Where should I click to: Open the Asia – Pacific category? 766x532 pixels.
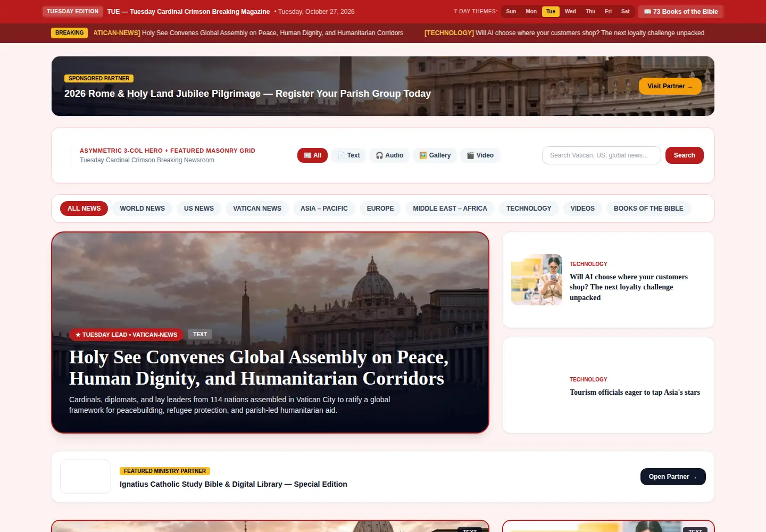pyautogui.click(x=324, y=209)
